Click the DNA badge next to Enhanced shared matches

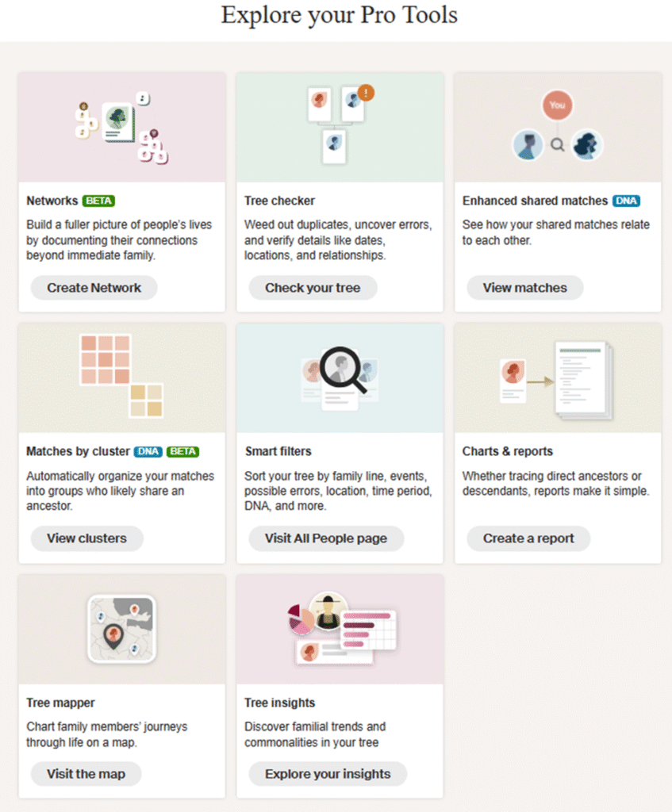click(626, 201)
